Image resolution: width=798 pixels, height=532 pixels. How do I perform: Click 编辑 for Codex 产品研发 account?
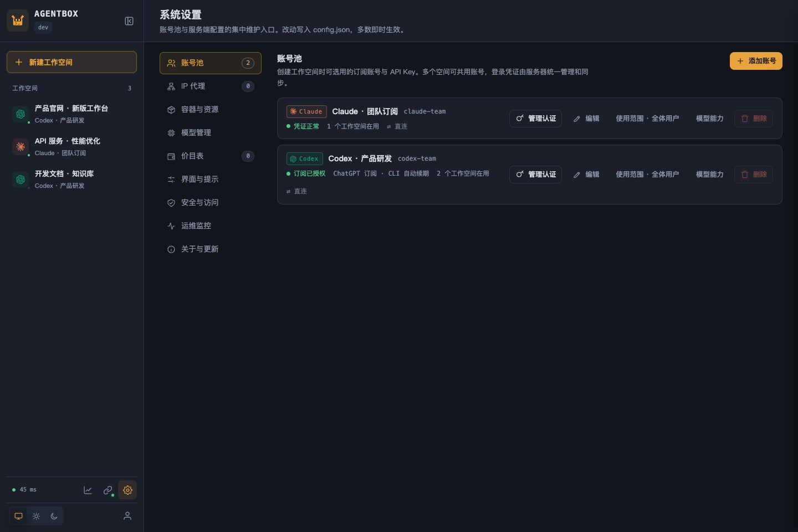pyautogui.click(x=586, y=175)
